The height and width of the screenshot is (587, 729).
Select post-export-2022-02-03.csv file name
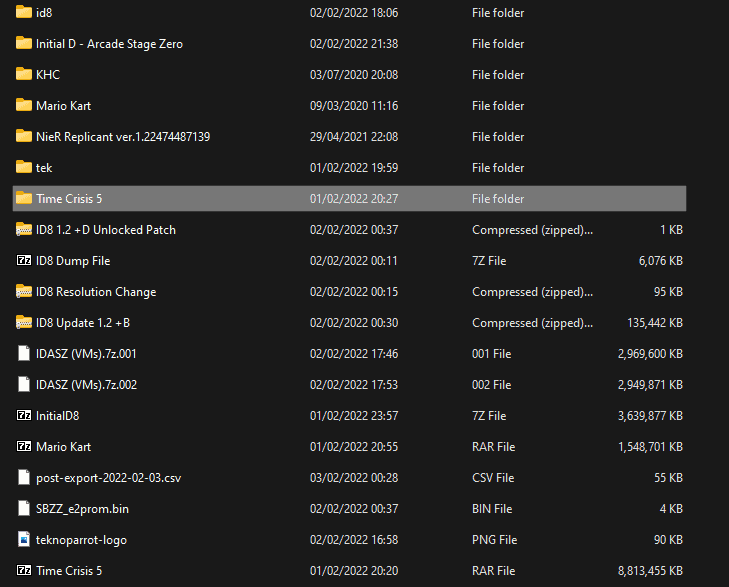pyautogui.click(x=108, y=478)
